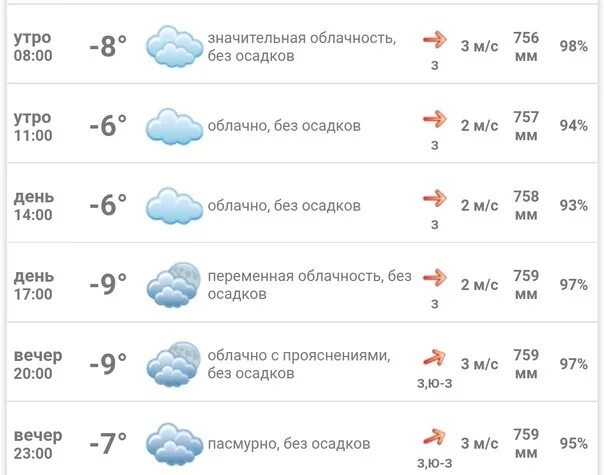The image size is (604, 475).
Task: Click the cloud icon for 08:00 forecast
Action: pos(174,47)
